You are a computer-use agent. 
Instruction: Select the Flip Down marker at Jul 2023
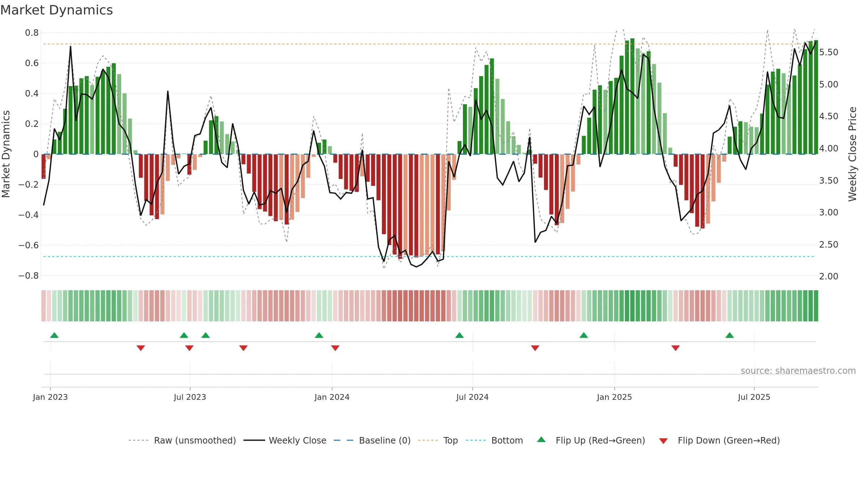(x=189, y=348)
